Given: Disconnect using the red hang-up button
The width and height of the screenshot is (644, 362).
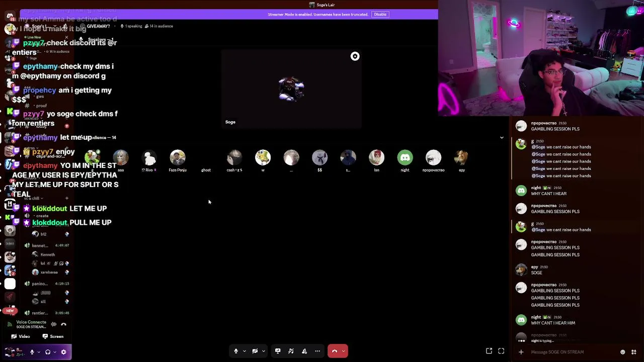Looking at the screenshot, I should point(335,351).
